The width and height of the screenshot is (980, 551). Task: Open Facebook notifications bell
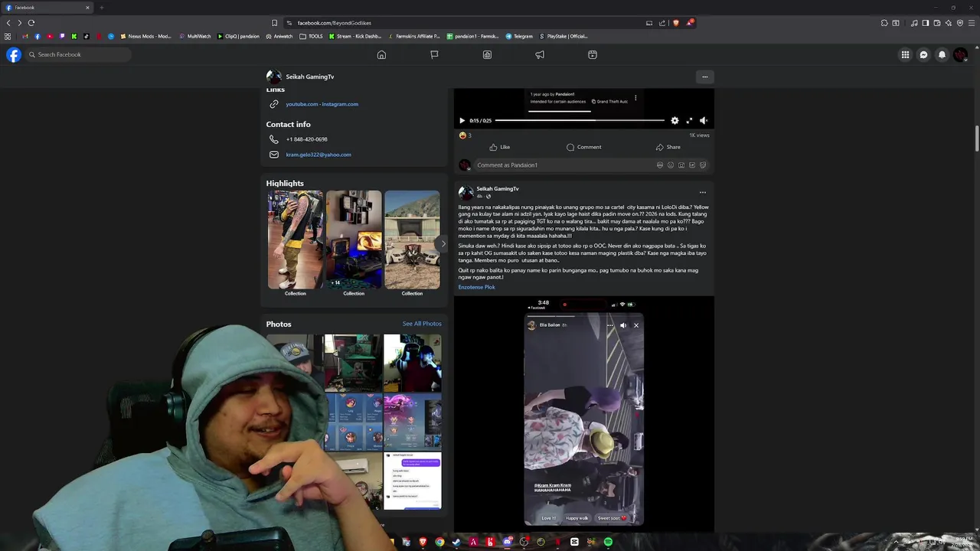(x=942, y=55)
